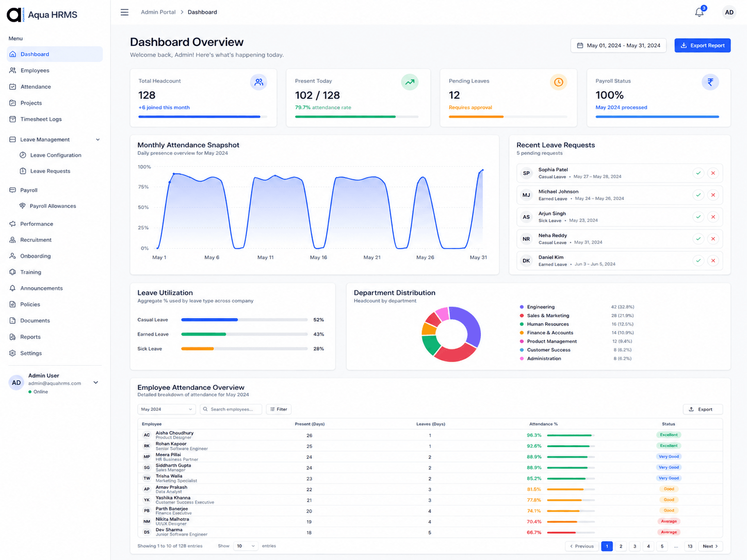Click Dev Sharma's Average status badge
The image size is (747, 560).
669,532
